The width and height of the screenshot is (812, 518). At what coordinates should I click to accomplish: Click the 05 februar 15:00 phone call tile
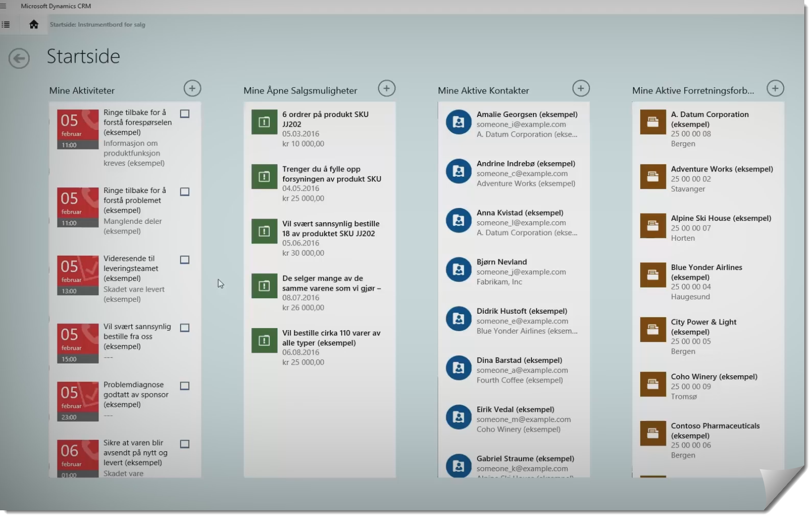(77, 343)
